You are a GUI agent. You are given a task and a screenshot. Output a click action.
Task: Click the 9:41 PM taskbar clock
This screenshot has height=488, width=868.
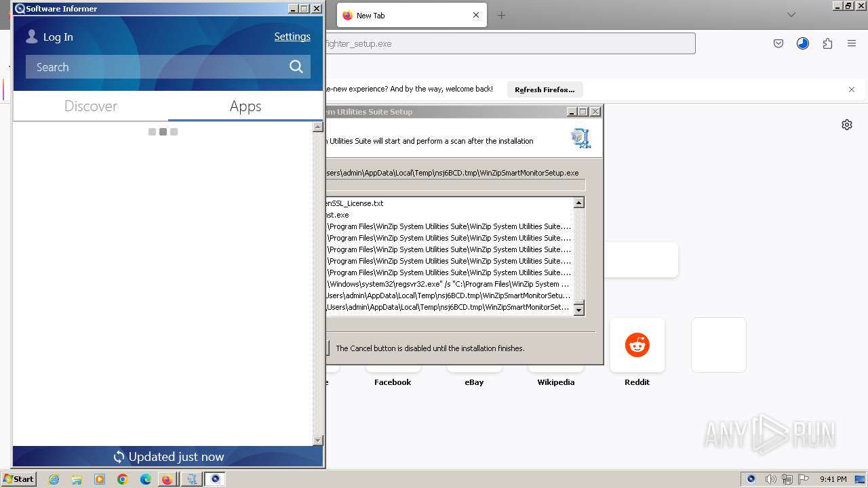[833, 479]
